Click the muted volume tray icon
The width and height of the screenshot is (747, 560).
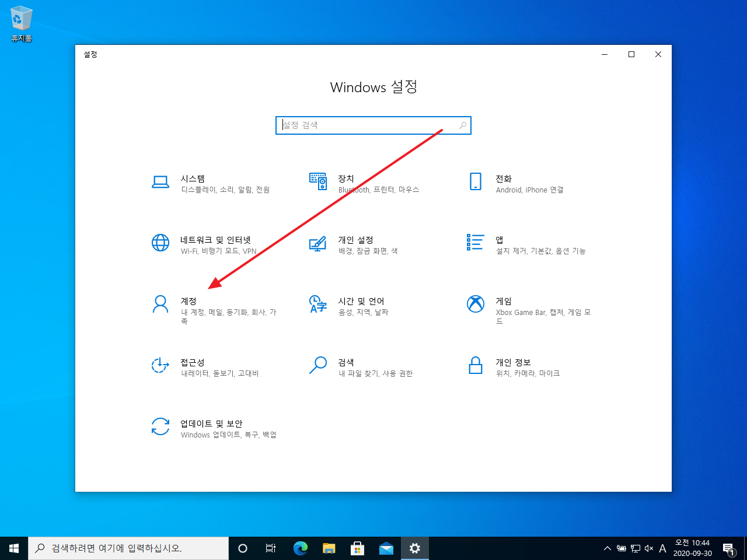click(x=648, y=548)
